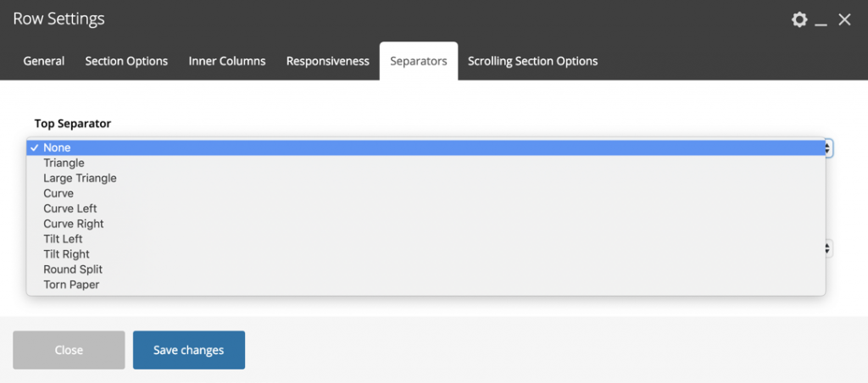
Task: Close Row Settings with the X icon
Action: (x=844, y=19)
